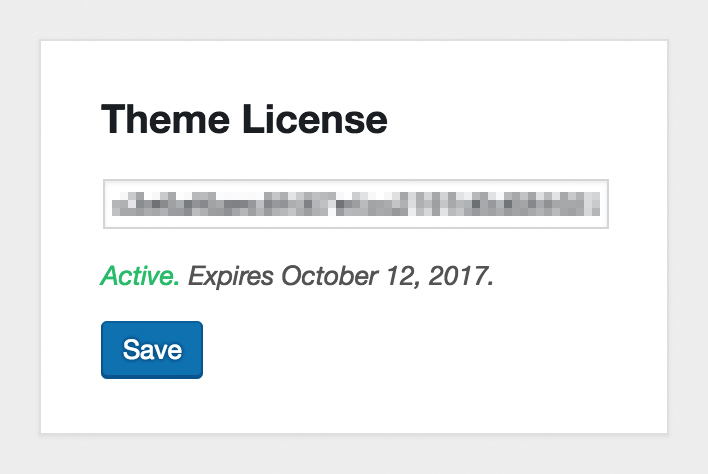Click the 2017 year in expiry date
The width and height of the screenshot is (708, 474).
point(458,276)
